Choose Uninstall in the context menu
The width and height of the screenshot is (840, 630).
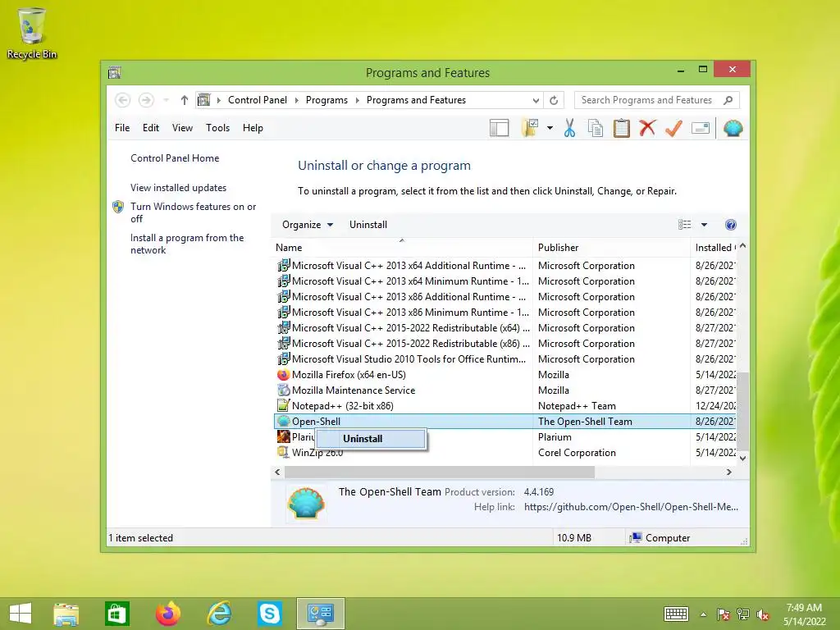pyautogui.click(x=371, y=439)
